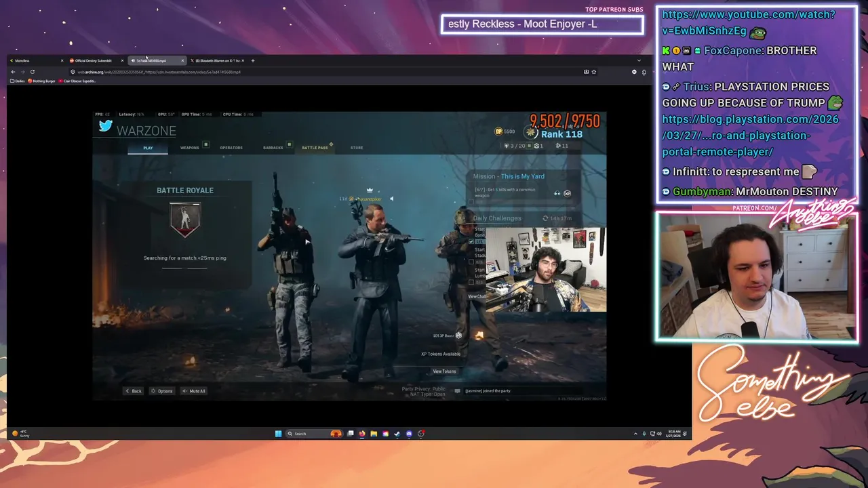
Task: Open Warzone Options button
Action: point(162,391)
